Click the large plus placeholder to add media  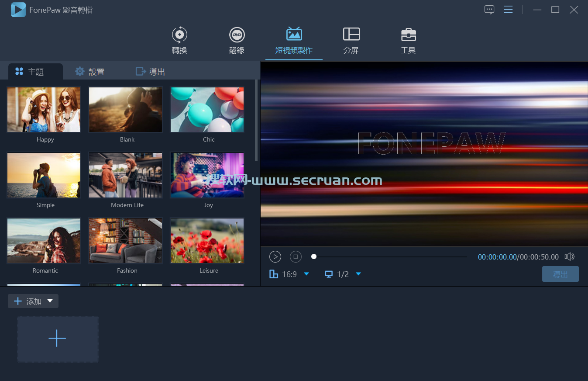[x=58, y=339]
